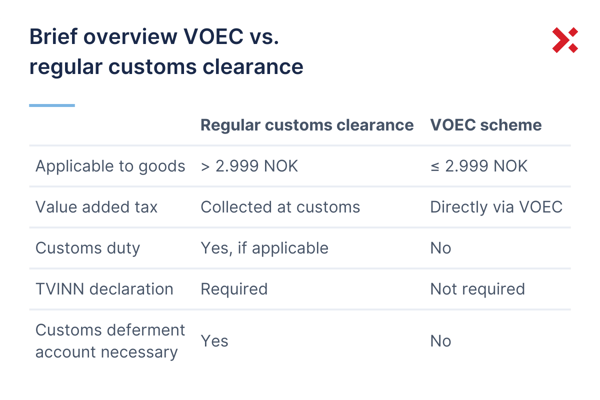Select the 'TVINN declaration' row label
Screen dimensions: 600x400
(104, 289)
